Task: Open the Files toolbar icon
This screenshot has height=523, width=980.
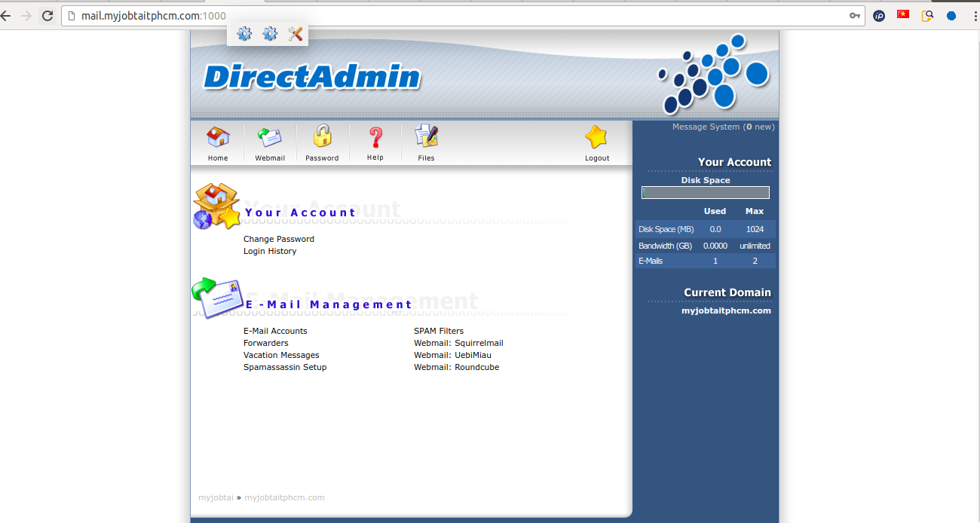Action: pyautogui.click(x=426, y=136)
